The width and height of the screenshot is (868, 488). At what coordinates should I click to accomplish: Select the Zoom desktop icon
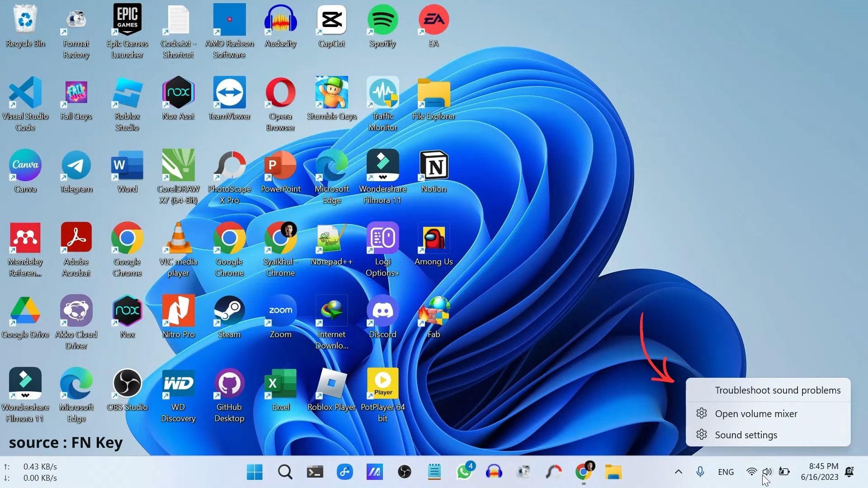(280, 317)
